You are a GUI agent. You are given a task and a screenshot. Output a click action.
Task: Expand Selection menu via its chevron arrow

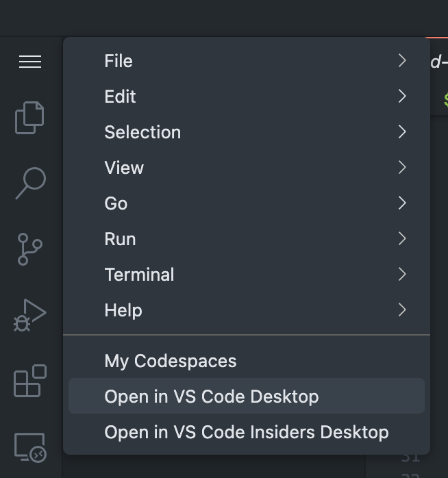coord(402,132)
